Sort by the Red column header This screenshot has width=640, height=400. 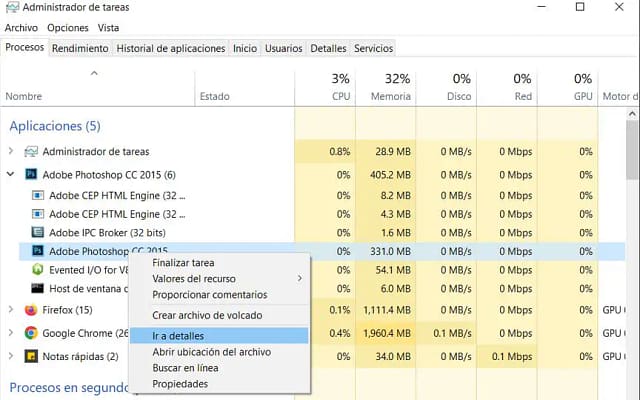tap(507, 87)
